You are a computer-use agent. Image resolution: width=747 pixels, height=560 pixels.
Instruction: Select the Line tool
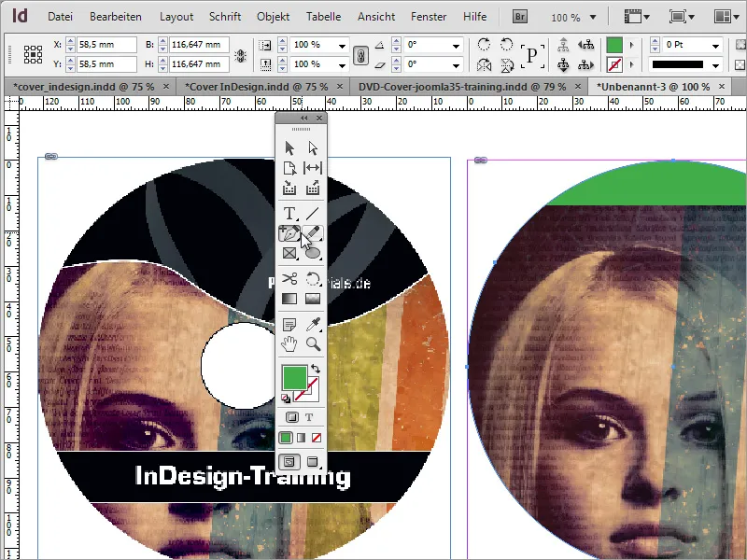click(313, 214)
